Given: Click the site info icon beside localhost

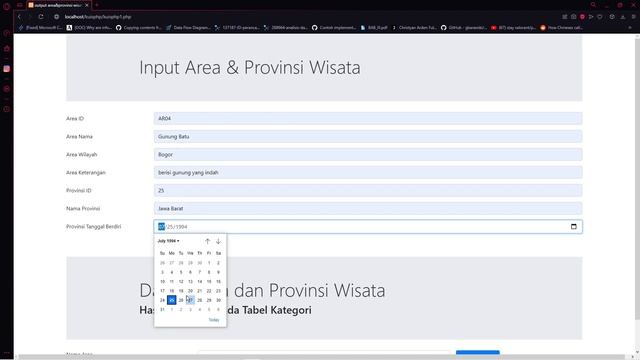Looking at the screenshot, I should (57, 17).
